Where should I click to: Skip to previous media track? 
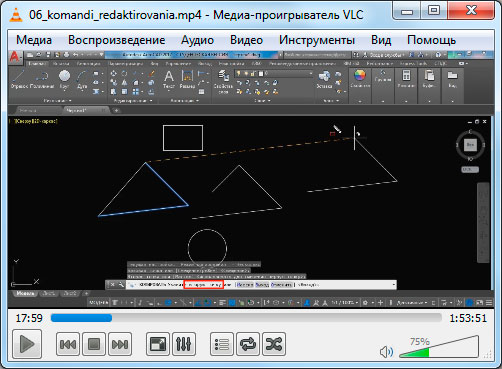coord(68,344)
